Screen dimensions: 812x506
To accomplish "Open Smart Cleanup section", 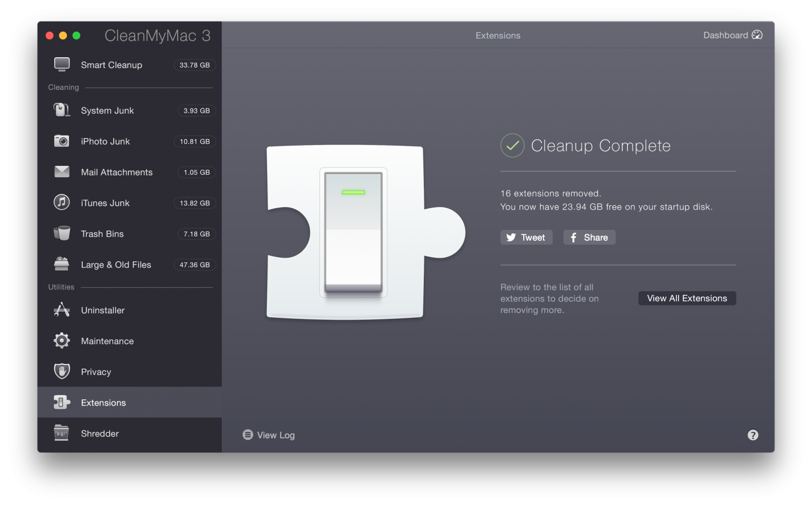I will click(129, 65).
